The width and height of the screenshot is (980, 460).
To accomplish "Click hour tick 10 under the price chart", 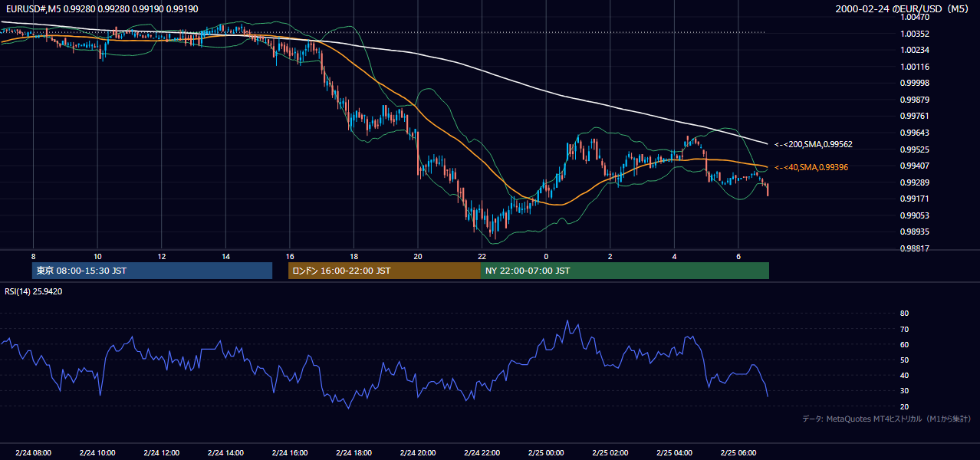I will [97, 256].
